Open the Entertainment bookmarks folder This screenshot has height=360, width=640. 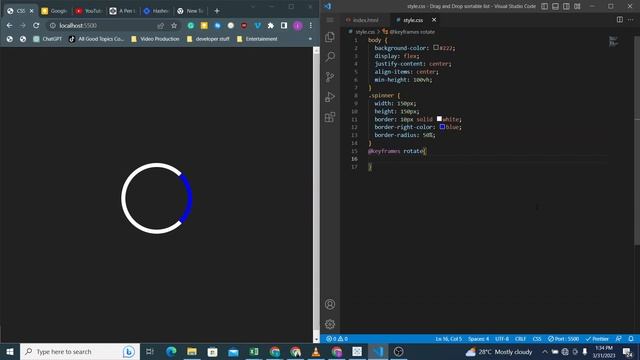tap(257, 39)
